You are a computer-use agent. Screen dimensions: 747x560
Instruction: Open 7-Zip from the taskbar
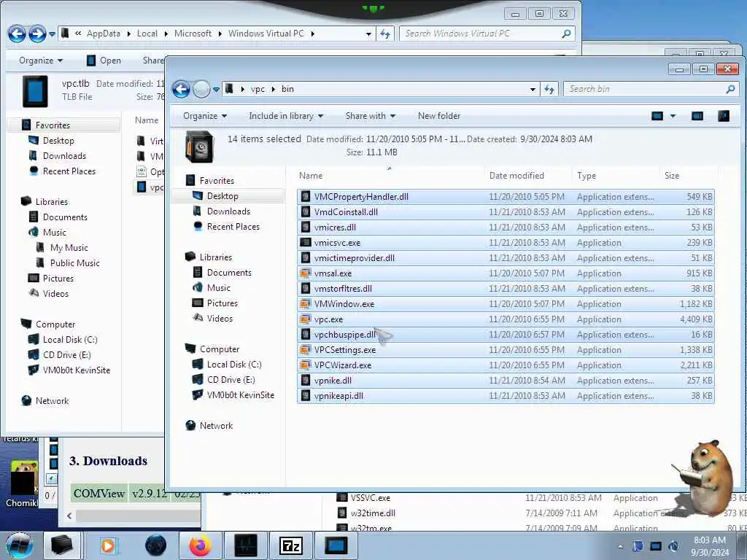click(291, 545)
